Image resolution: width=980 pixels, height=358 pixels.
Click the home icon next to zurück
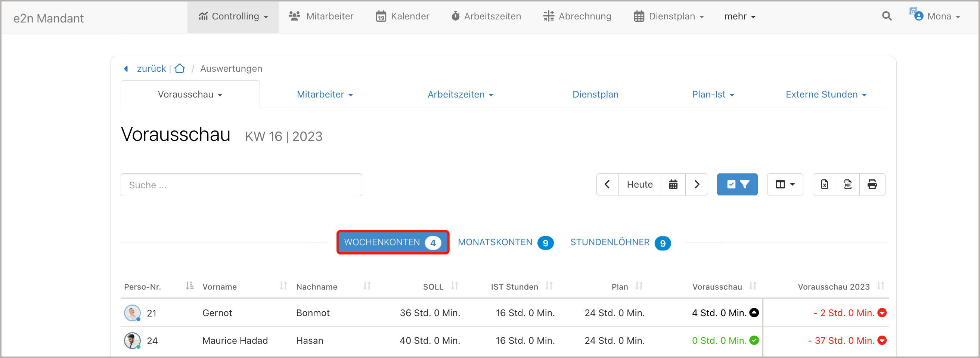click(x=180, y=68)
